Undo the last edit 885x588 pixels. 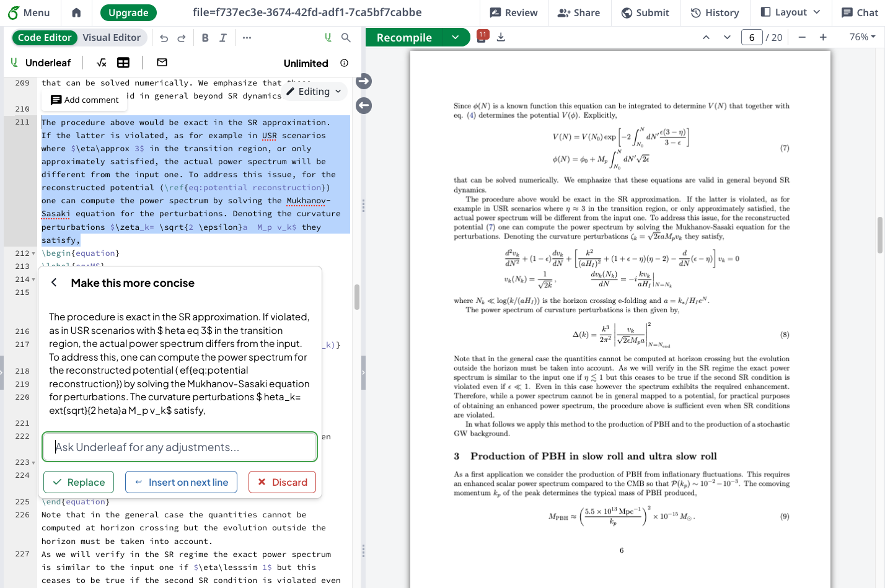[164, 38]
